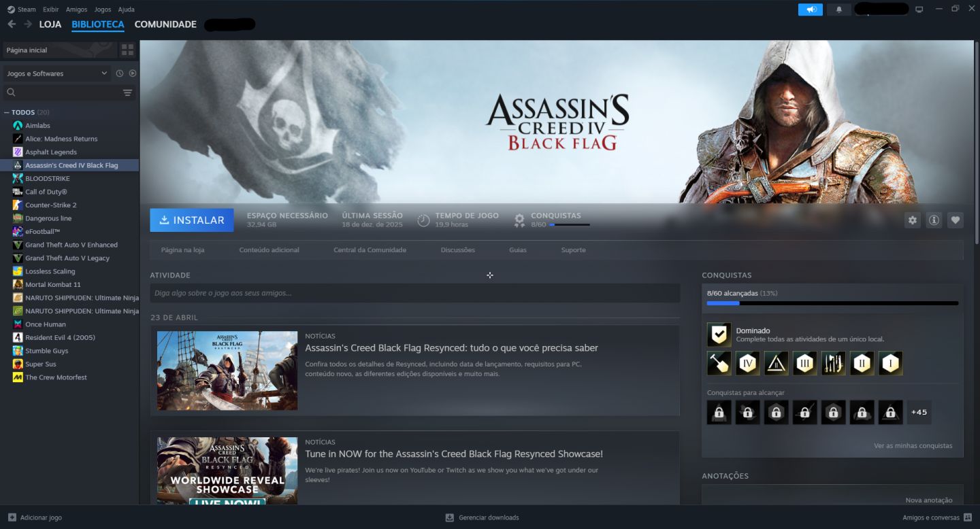Screen dimensions: 980x529
Task: Go back with the left arrow
Action: click(x=12, y=24)
